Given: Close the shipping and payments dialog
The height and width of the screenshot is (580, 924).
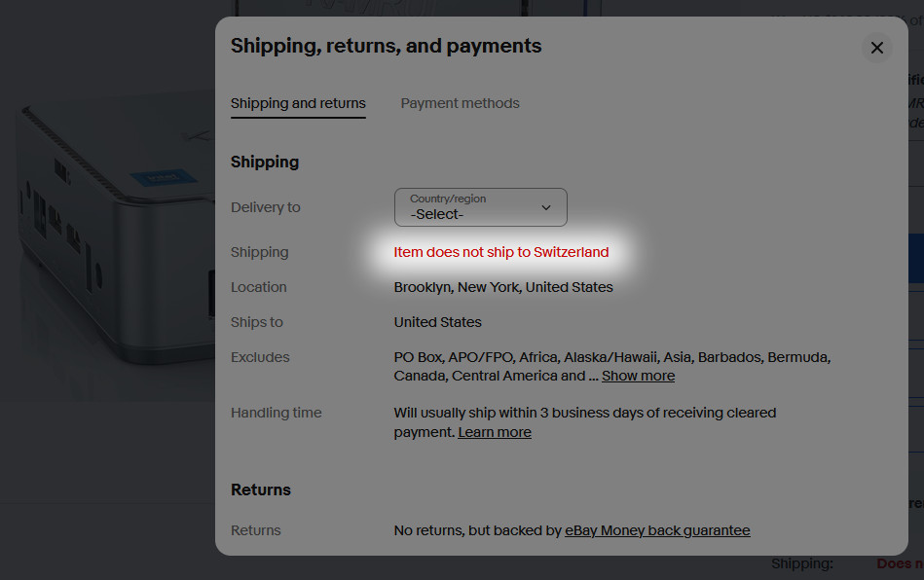Looking at the screenshot, I should point(876,48).
